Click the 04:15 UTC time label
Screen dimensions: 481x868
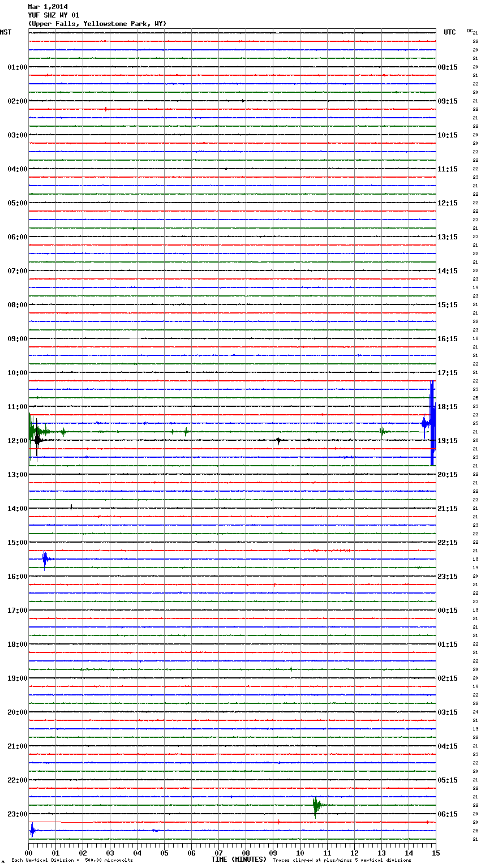448,746
